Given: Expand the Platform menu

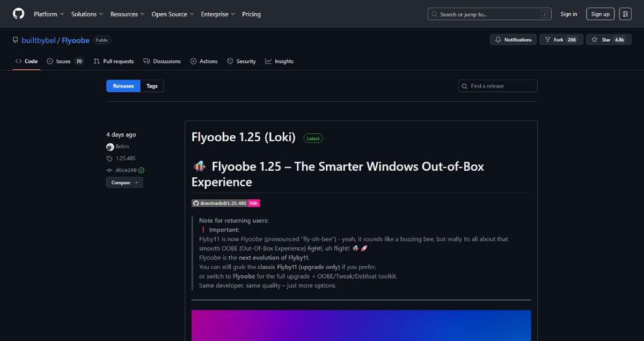Looking at the screenshot, I should pos(49,14).
